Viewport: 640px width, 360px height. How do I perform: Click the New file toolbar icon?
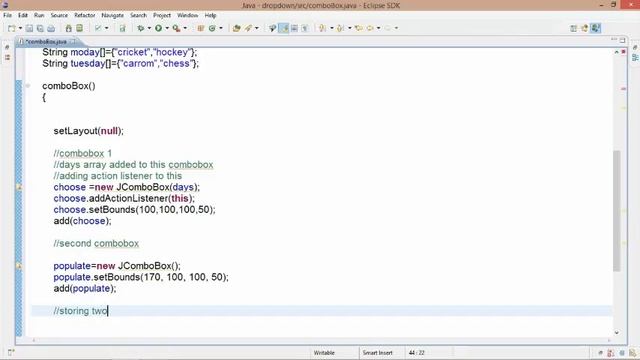(x=11, y=28)
